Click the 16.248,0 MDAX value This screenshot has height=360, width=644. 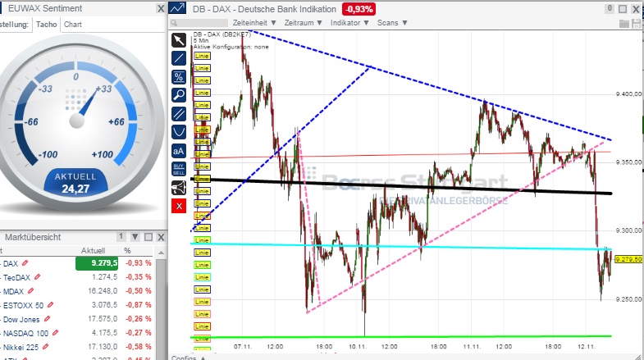click(x=103, y=291)
